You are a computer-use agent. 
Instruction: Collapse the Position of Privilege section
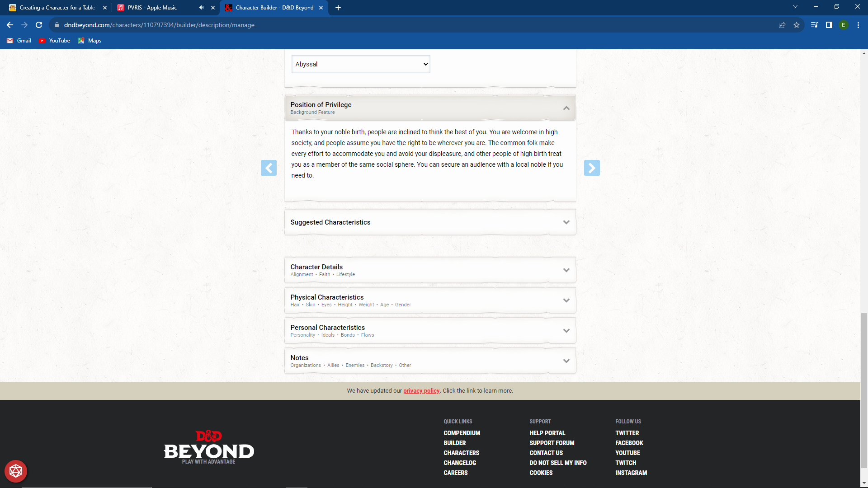point(566,108)
